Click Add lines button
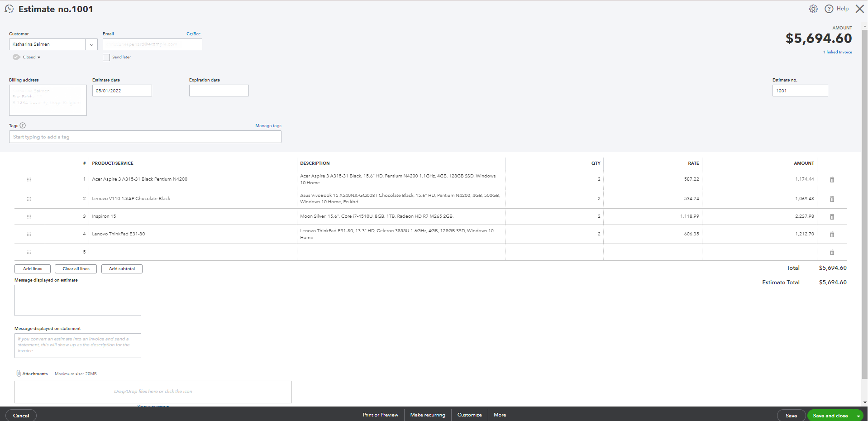This screenshot has height=421, width=868. [x=33, y=269]
